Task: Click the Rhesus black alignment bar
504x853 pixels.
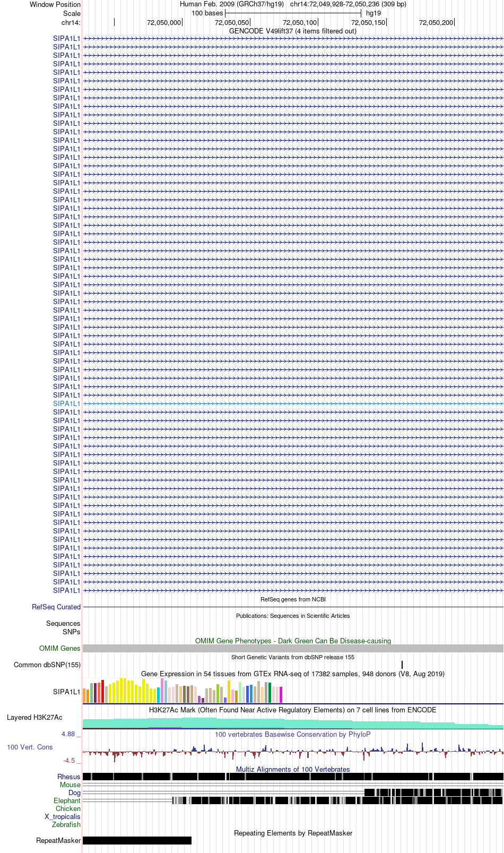Action: tap(293, 777)
